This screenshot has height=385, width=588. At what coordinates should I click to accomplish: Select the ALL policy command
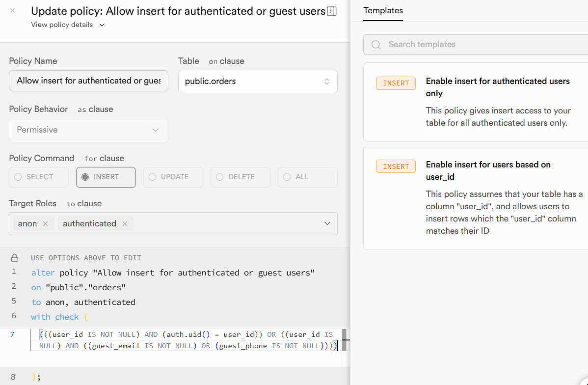(308, 177)
